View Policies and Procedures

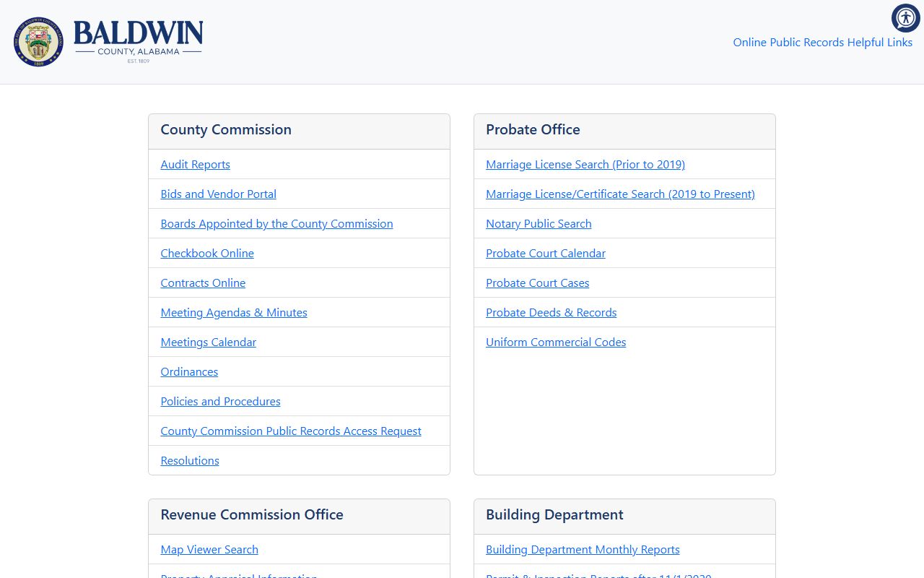220,402
